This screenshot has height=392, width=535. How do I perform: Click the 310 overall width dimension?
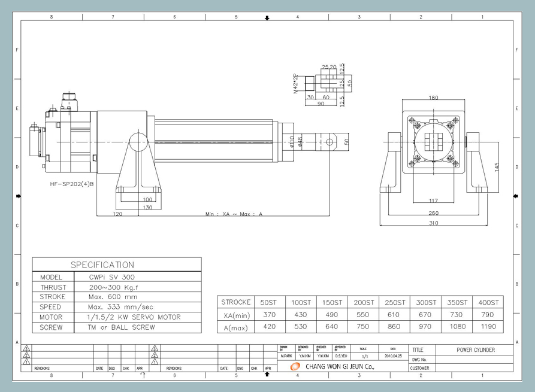point(433,223)
